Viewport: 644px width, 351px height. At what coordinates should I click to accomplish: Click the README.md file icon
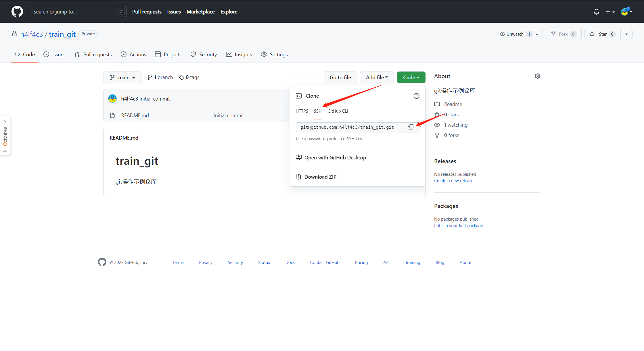tap(112, 115)
